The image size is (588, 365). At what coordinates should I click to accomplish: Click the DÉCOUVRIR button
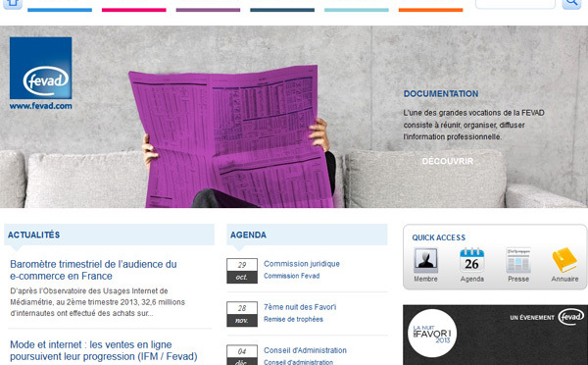(x=448, y=162)
